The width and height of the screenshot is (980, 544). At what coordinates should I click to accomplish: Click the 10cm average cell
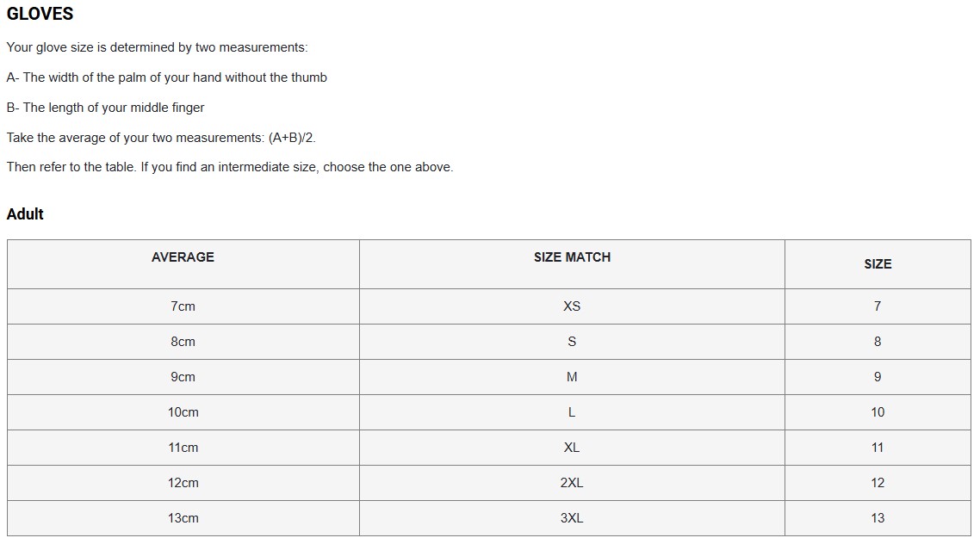183,412
